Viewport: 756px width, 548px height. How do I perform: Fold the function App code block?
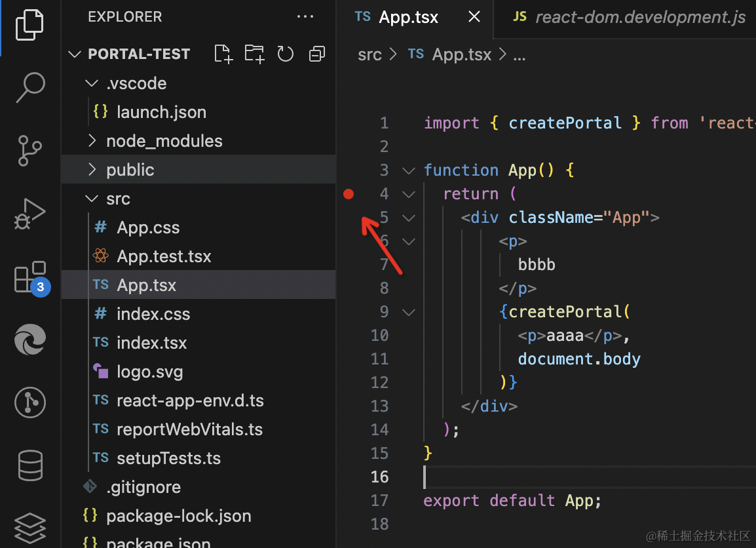408,170
